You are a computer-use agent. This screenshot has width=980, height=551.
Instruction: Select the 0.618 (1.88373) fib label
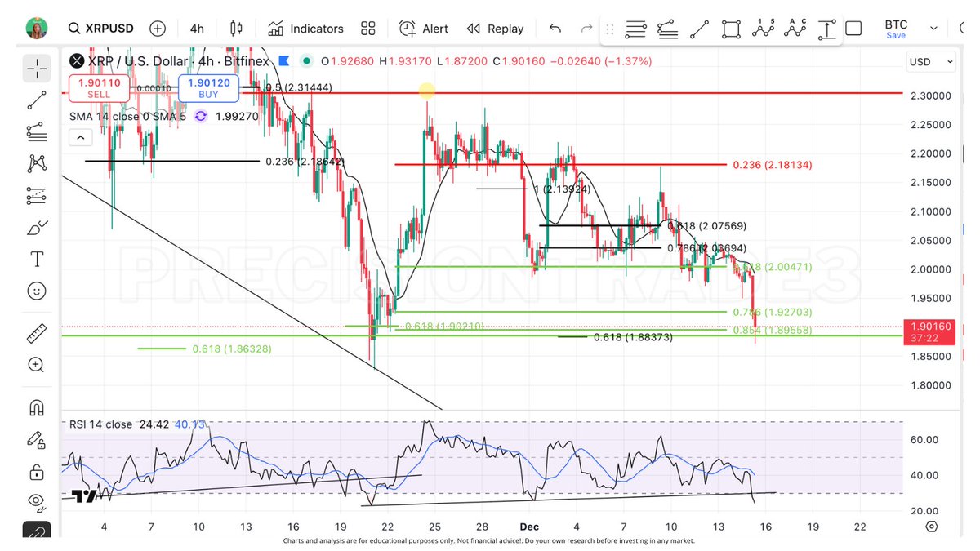633,337
